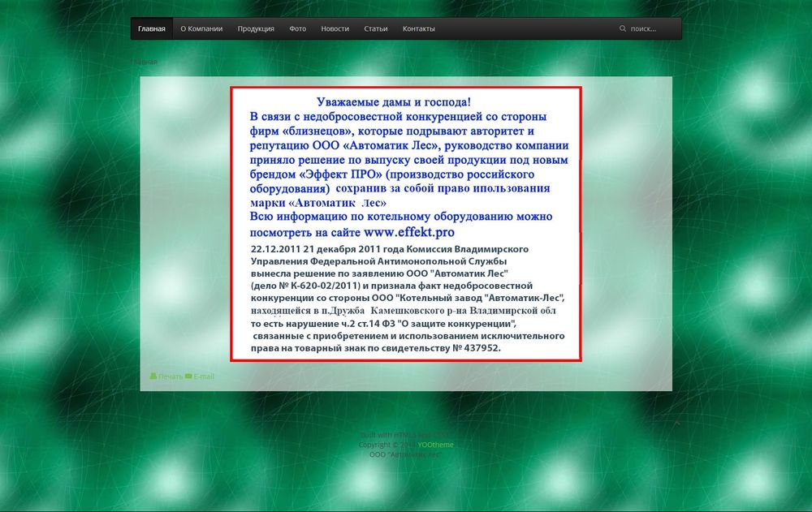Click the line ending with свидетельству № 437952
812x512 pixels.
(x=376, y=348)
